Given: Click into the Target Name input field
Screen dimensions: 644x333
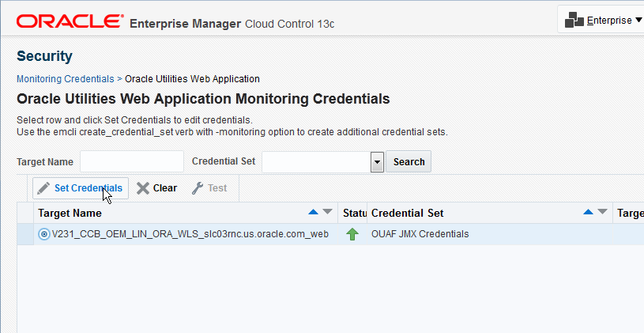Looking at the screenshot, I should tap(131, 161).
